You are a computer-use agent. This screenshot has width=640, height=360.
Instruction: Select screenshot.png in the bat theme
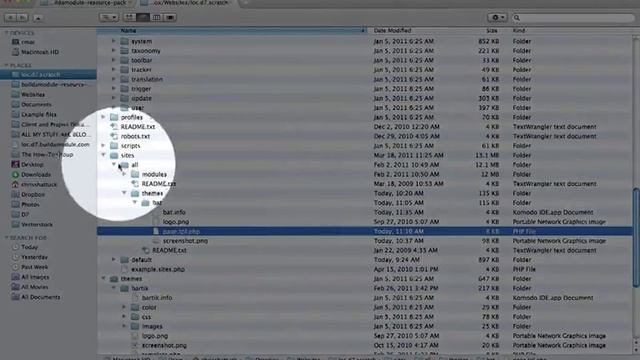185,241
